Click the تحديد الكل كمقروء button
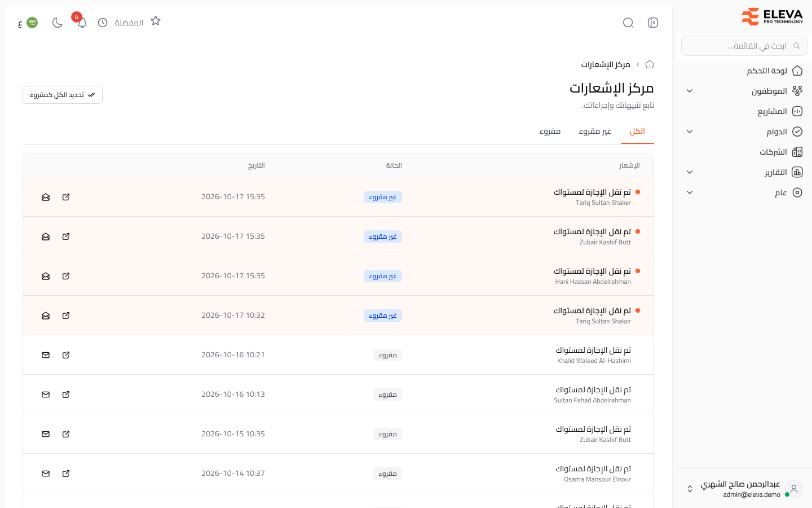 point(63,95)
